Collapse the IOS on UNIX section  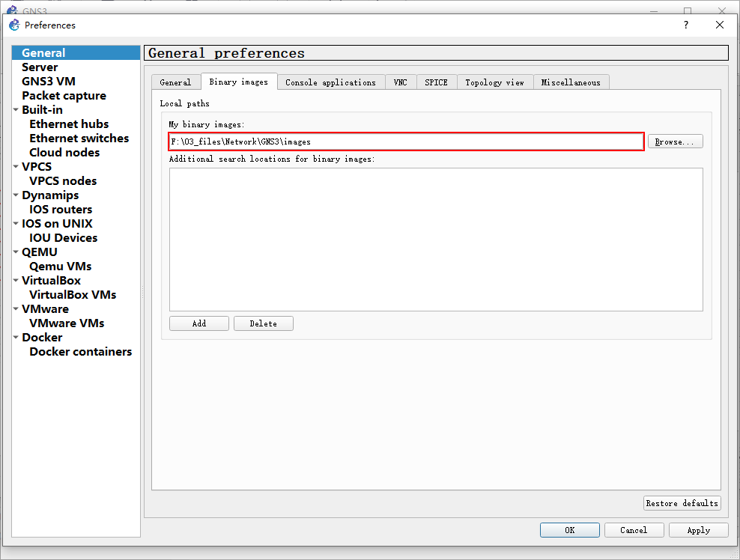(16, 223)
